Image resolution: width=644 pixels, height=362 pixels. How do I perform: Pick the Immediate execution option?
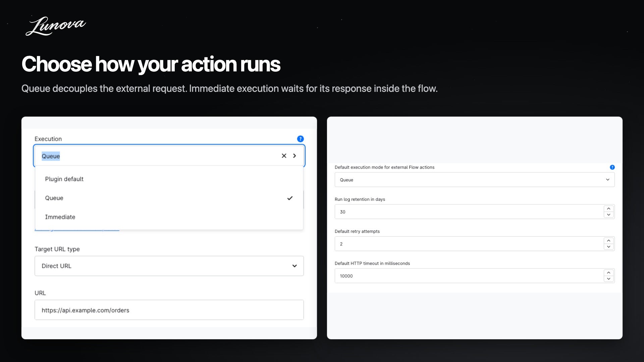[x=169, y=217]
